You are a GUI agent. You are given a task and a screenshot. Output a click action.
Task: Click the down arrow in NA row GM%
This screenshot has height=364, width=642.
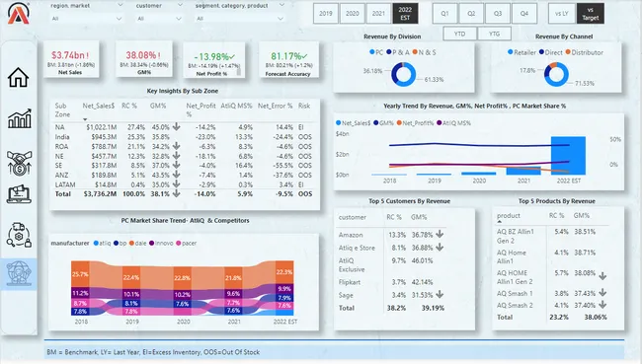(x=176, y=127)
